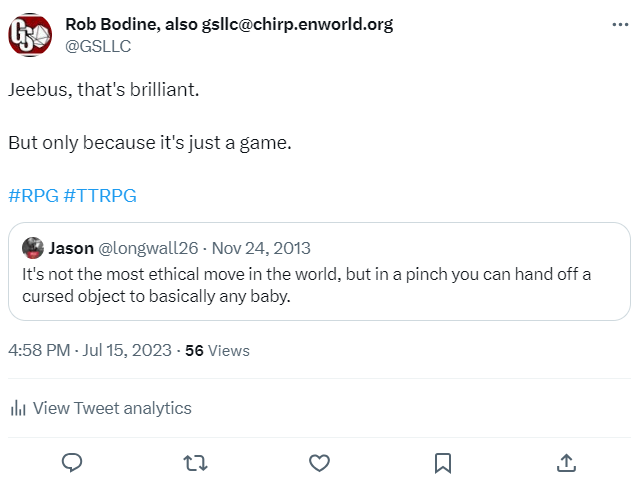
Task: Click Jason's small avatar in quoted tweet
Action: pyautogui.click(x=32, y=248)
